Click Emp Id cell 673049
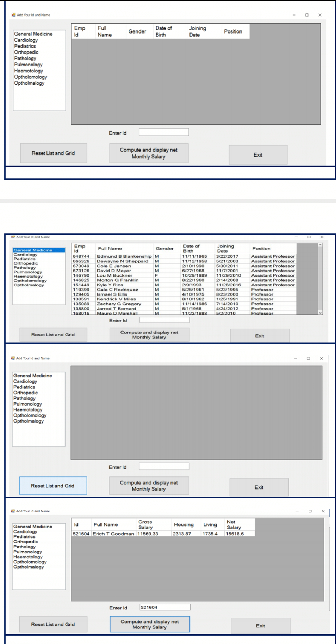The image size is (336, 644). coord(83,266)
